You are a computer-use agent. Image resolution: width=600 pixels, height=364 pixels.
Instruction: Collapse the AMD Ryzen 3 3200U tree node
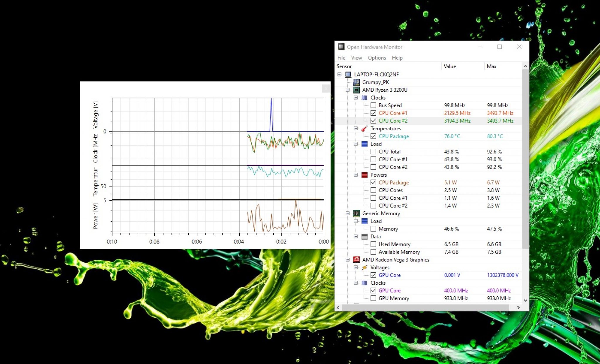pyautogui.click(x=347, y=90)
